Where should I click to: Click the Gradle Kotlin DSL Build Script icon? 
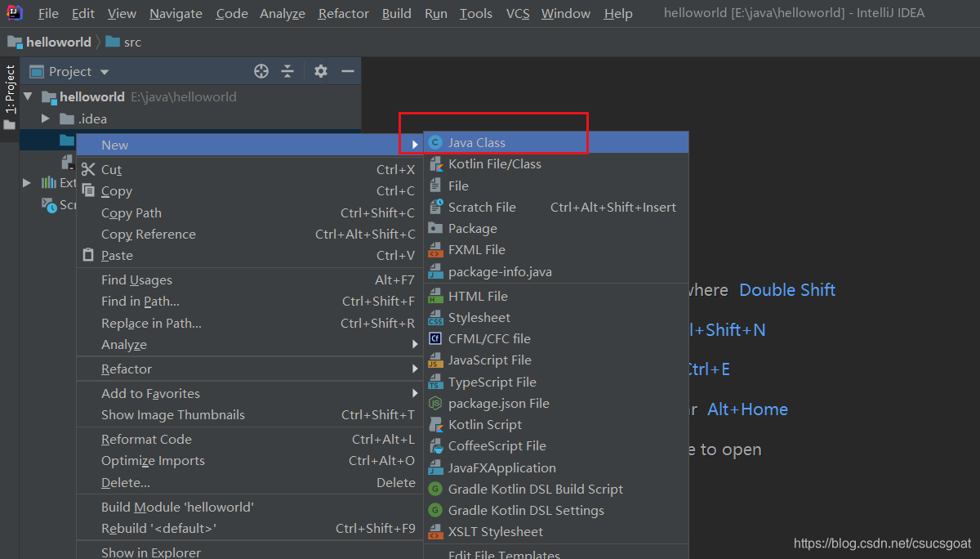(435, 489)
